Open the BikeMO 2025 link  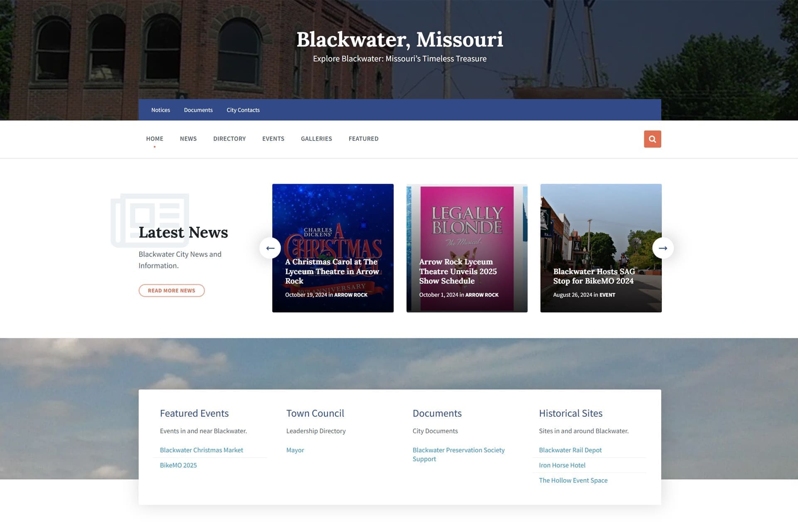pyautogui.click(x=178, y=465)
